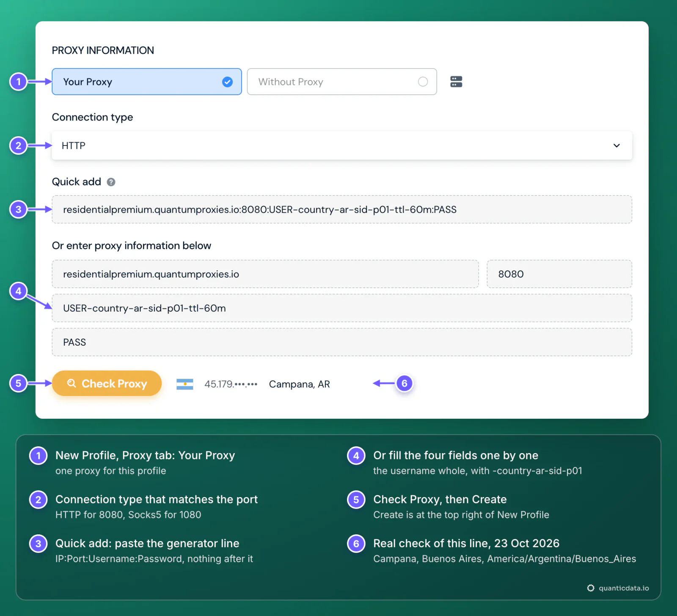Click the Check Proxy button
Viewport: 677px width, 616px height.
[x=107, y=383]
